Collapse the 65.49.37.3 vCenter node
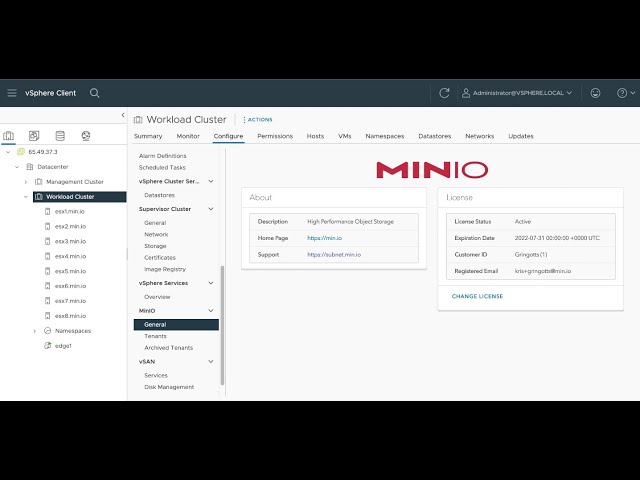Image resolution: width=640 pixels, height=480 pixels. (8, 152)
